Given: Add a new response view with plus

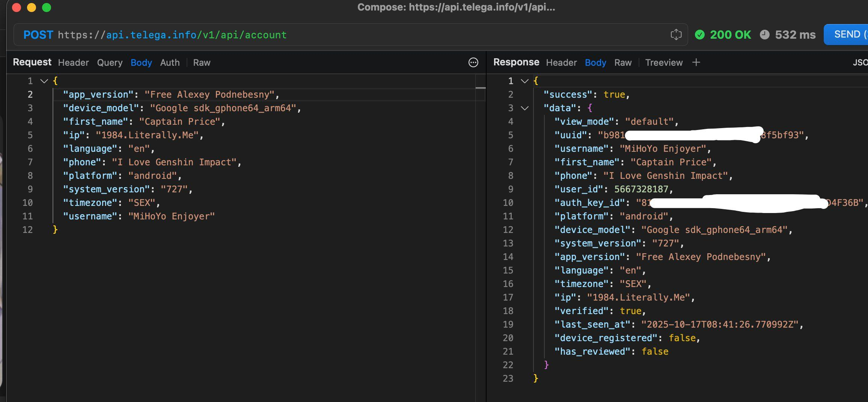Looking at the screenshot, I should pos(696,62).
